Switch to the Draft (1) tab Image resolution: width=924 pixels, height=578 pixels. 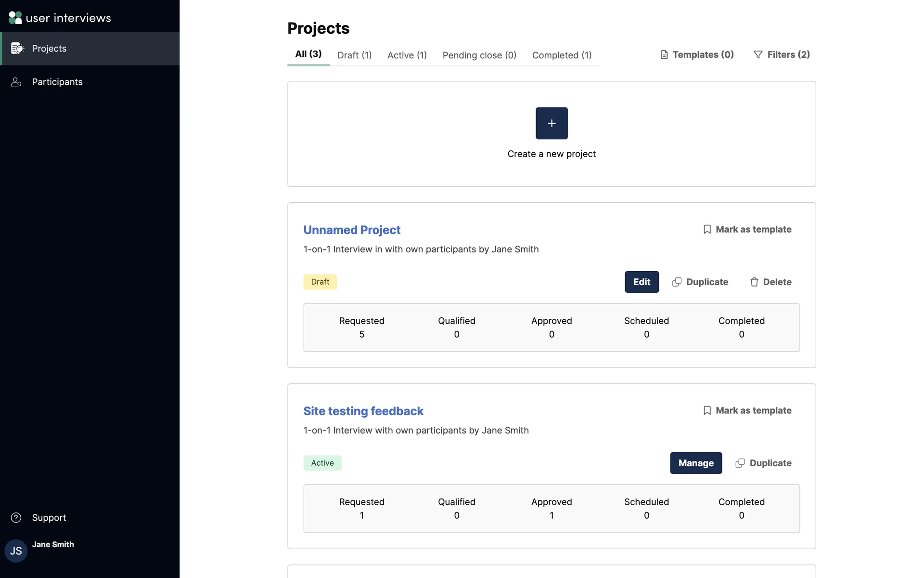354,55
